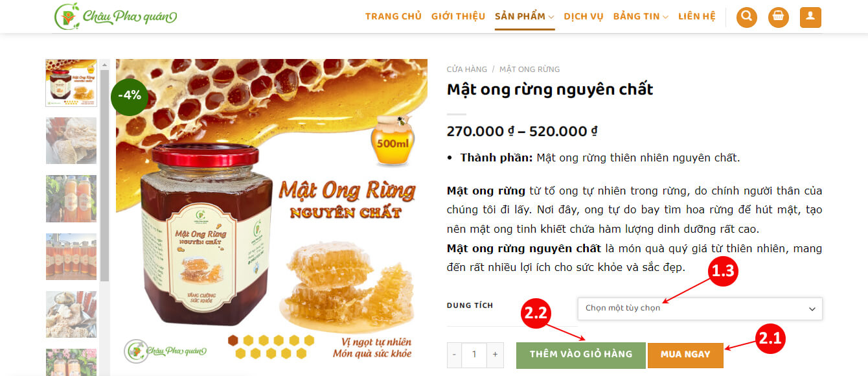
Task: Click the thumbnail gallery scrollbar
Action: (104, 175)
